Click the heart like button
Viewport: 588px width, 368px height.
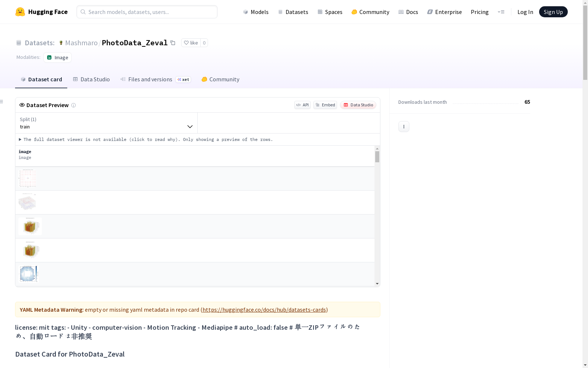[x=191, y=43]
